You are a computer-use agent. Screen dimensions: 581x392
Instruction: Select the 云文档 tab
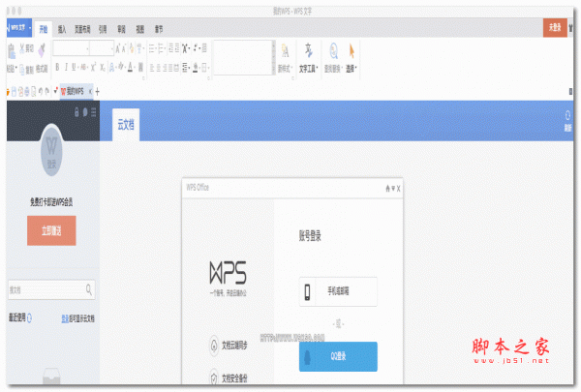[126, 125]
